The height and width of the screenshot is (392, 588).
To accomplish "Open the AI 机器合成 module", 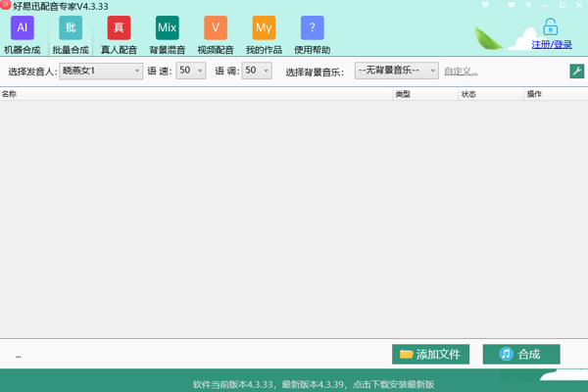I will click(x=22, y=34).
